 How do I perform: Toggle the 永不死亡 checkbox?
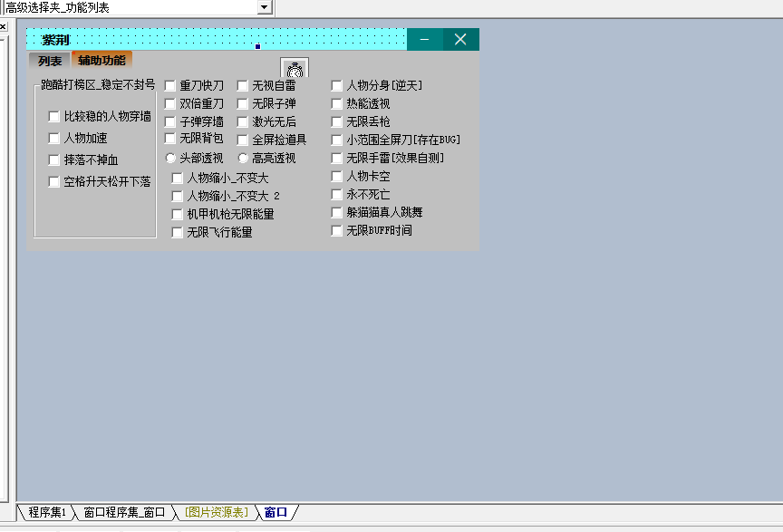coord(337,194)
